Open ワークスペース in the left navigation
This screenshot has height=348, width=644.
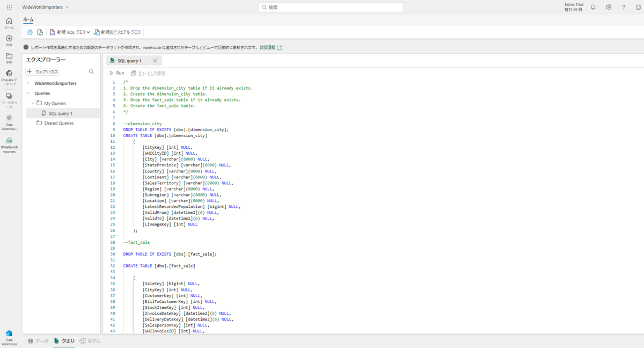(x=9, y=100)
